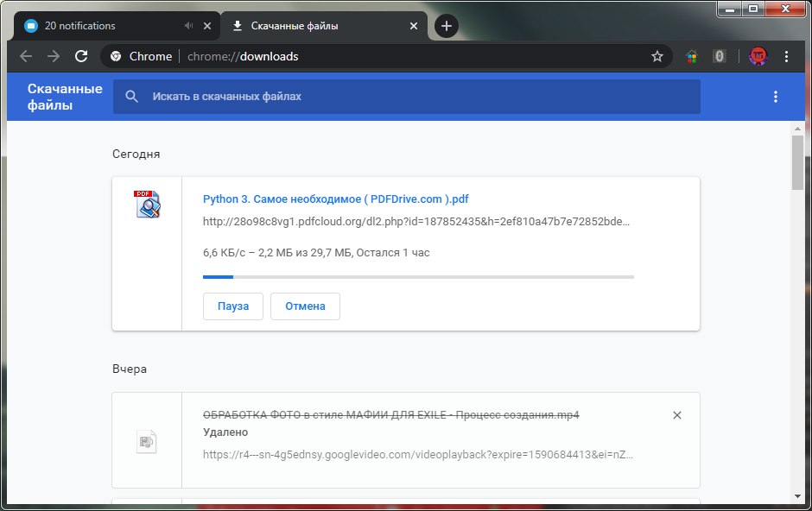Click the PDF file icon of Python 3 download

pyautogui.click(x=148, y=204)
